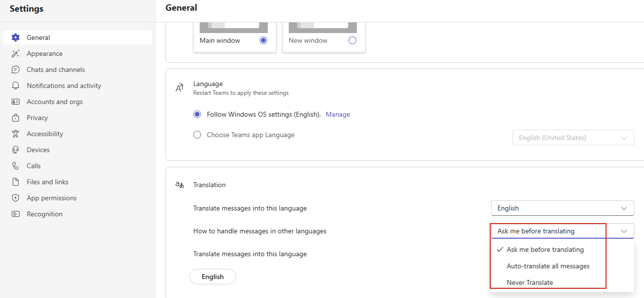Click the New window layout thumbnail
Viewport: 644px width, 298px height.
click(x=323, y=27)
